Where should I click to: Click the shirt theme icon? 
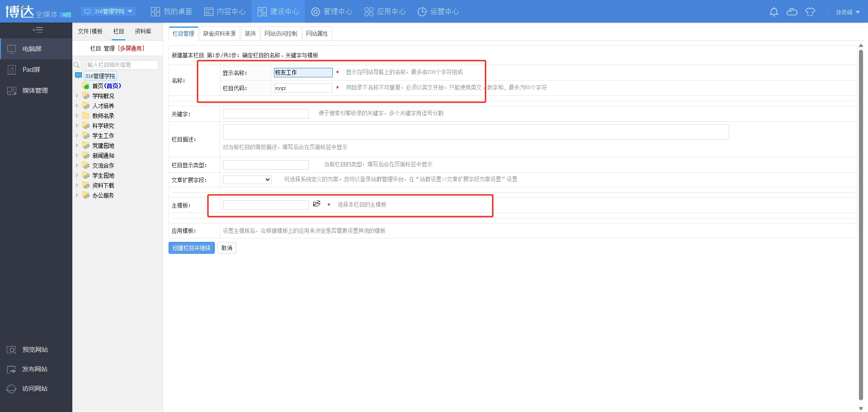pyautogui.click(x=810, y=12)
